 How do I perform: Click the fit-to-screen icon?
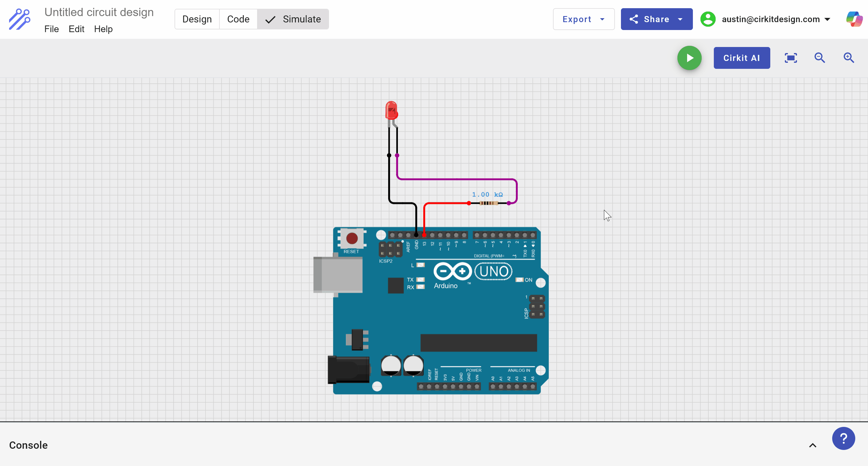(x=791, y=58)
